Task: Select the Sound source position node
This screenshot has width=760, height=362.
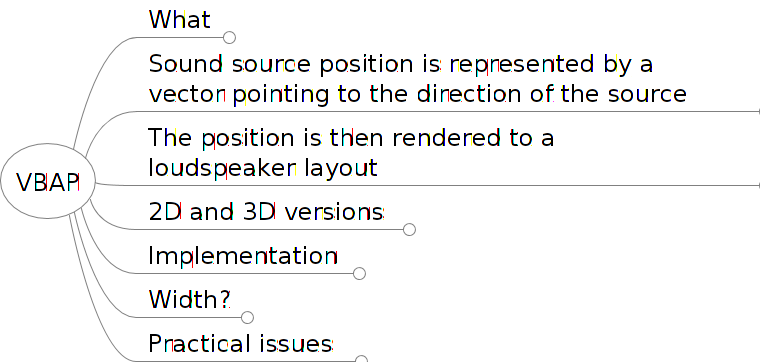Action: point(417,79)
